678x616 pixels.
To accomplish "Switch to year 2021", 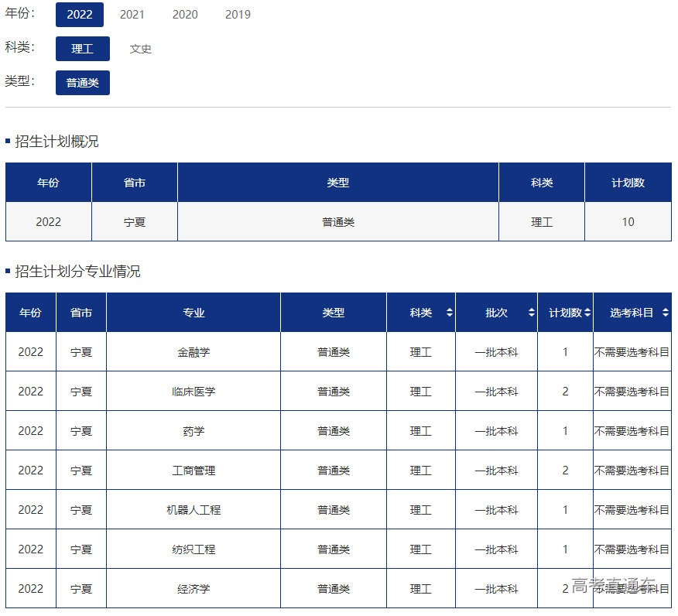I will (x=132, y=15).
